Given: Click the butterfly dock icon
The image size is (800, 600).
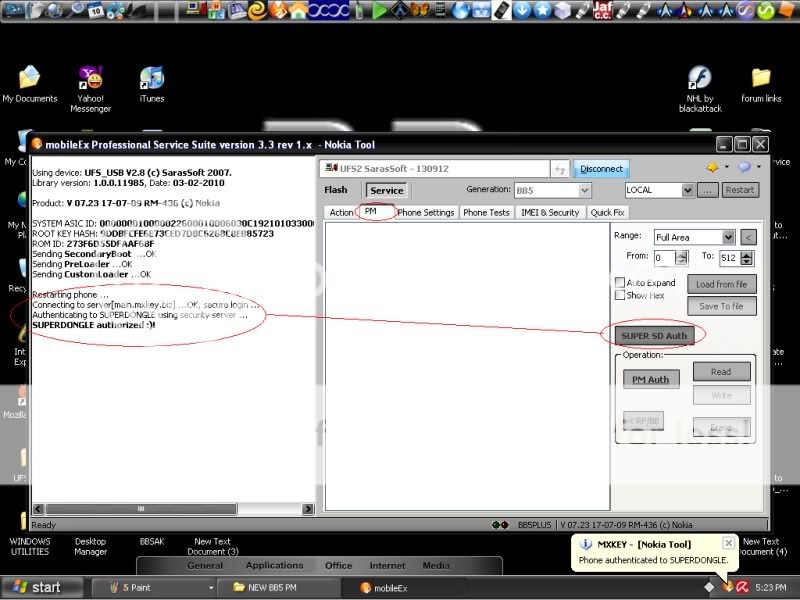Looking at the screenshot, I should (x=420, y=10).
